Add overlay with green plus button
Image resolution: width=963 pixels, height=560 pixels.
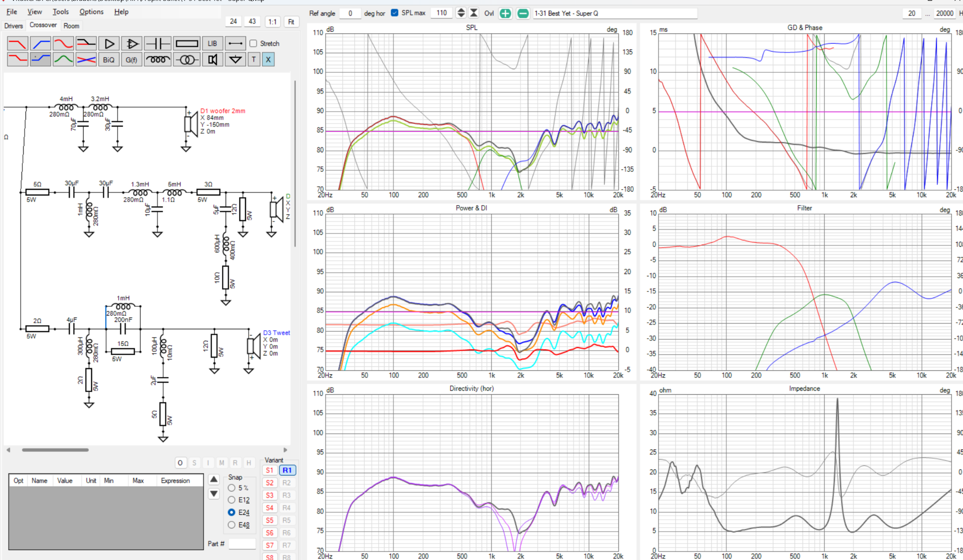point(505,13)
